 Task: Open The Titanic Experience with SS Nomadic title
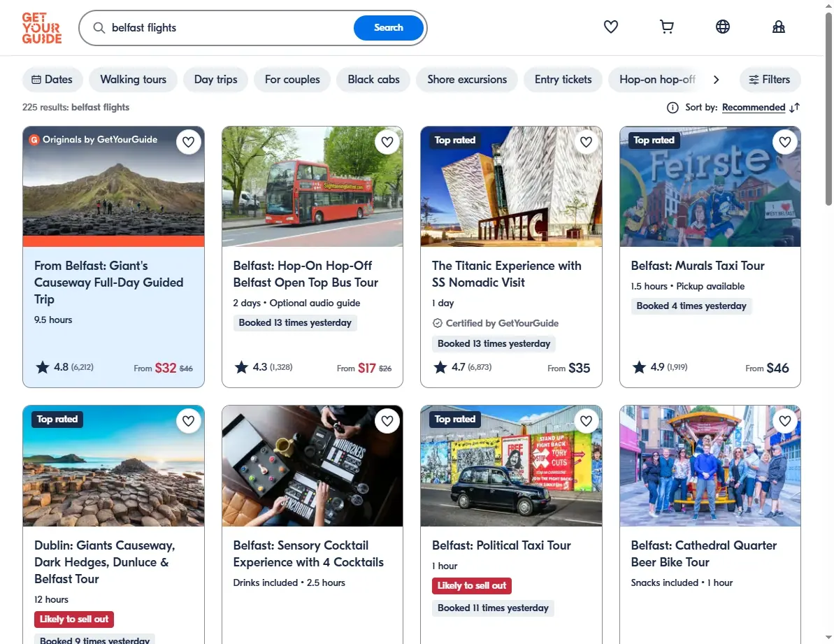pyautogui.click(x=506, y=274)
